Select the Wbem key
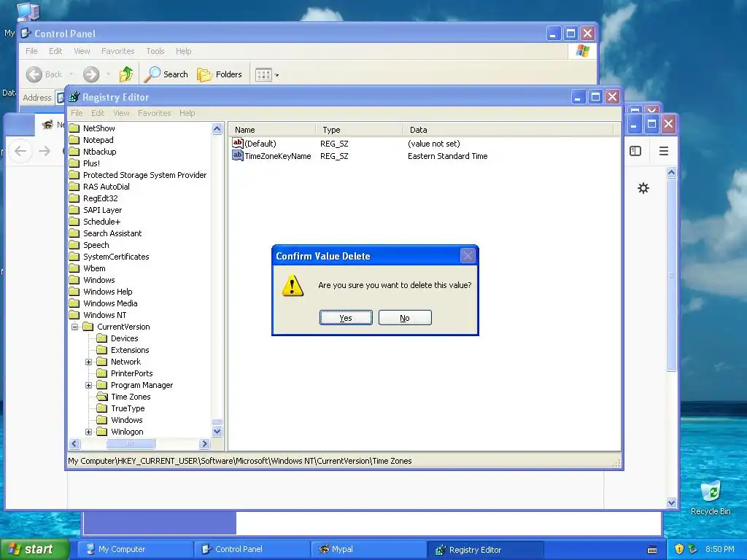The height and width of the screenshot is (560, 747). click(94, 268)
